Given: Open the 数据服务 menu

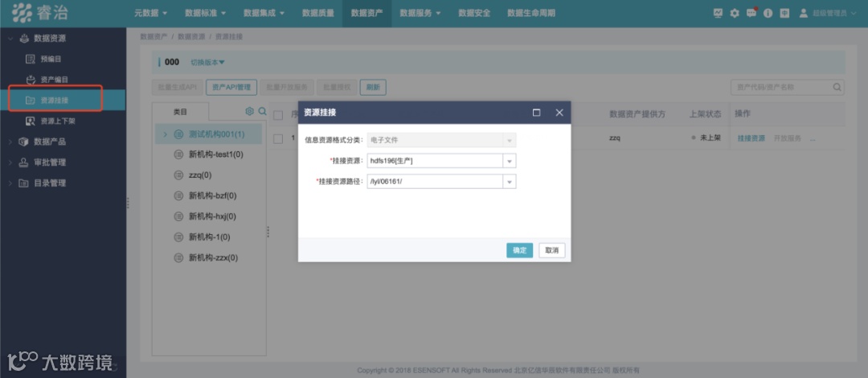Looking at the screenshot, I should point(420,13).
